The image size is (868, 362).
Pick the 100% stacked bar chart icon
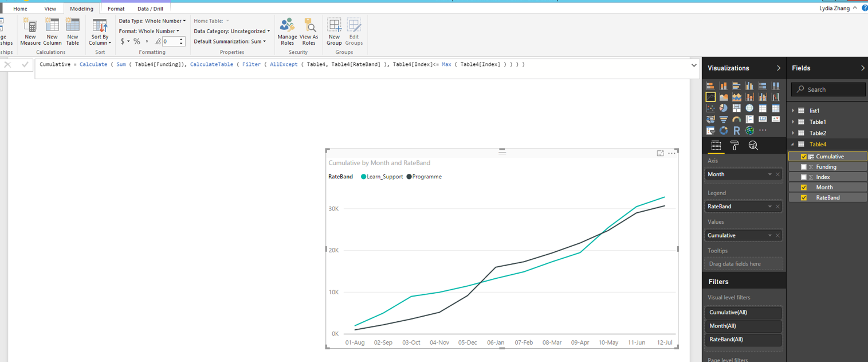[x=763, y=85]
